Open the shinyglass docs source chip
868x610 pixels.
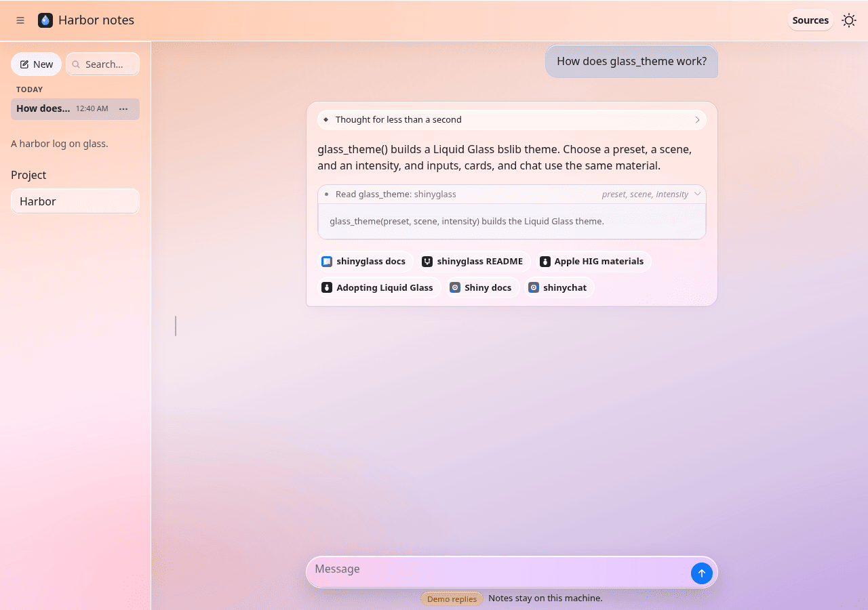[365, 262]
